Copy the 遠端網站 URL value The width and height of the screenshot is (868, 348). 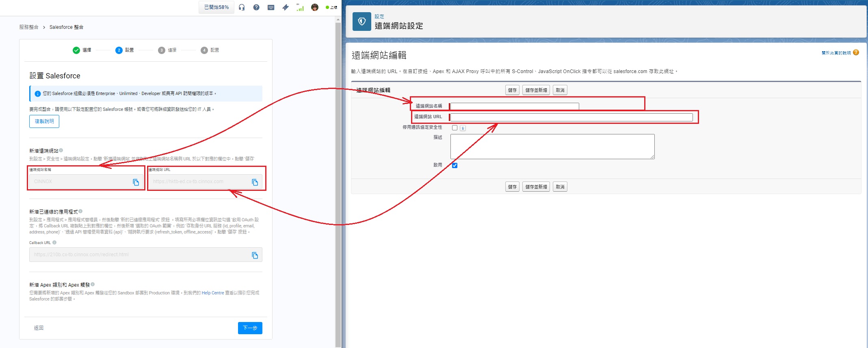click(x=255, y=182)
